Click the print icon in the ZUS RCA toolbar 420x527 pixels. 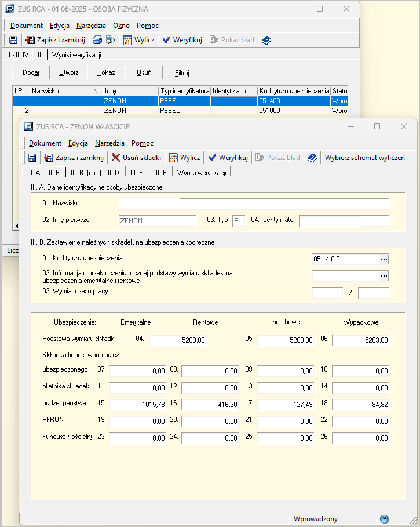pyautogui.click(x=97, y=40)
